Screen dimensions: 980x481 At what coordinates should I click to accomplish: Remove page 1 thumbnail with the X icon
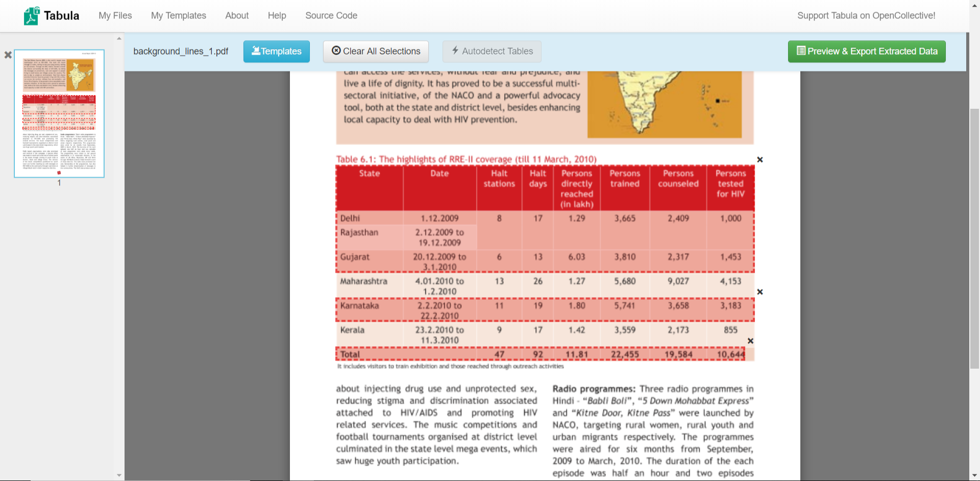(8, 55)
